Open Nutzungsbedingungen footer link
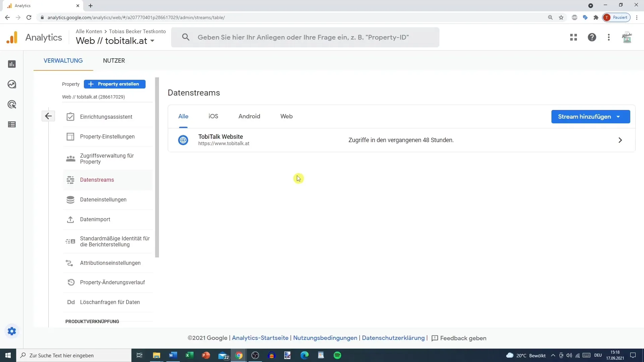644x362 pixels. (325, 338)
